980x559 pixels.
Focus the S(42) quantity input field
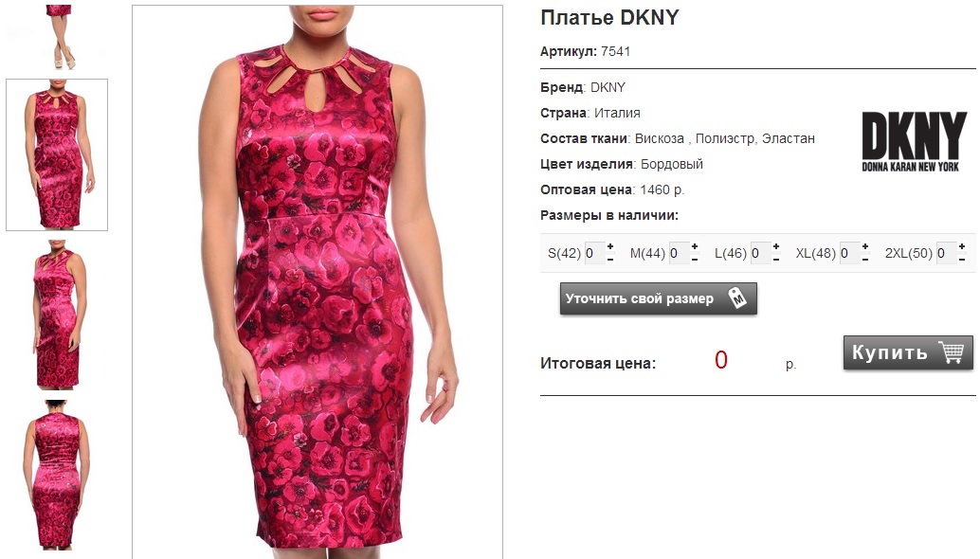[594, 253]
